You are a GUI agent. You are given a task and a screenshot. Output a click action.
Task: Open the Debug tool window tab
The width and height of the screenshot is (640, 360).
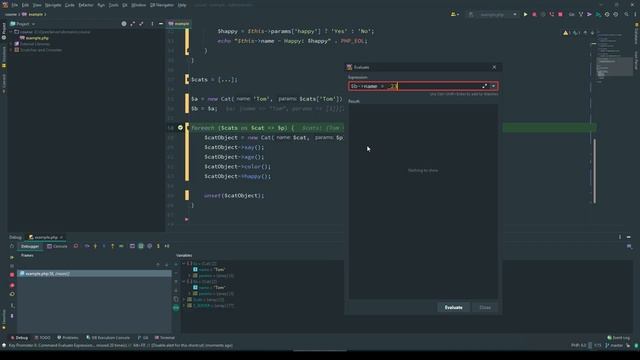pos(19,338)
